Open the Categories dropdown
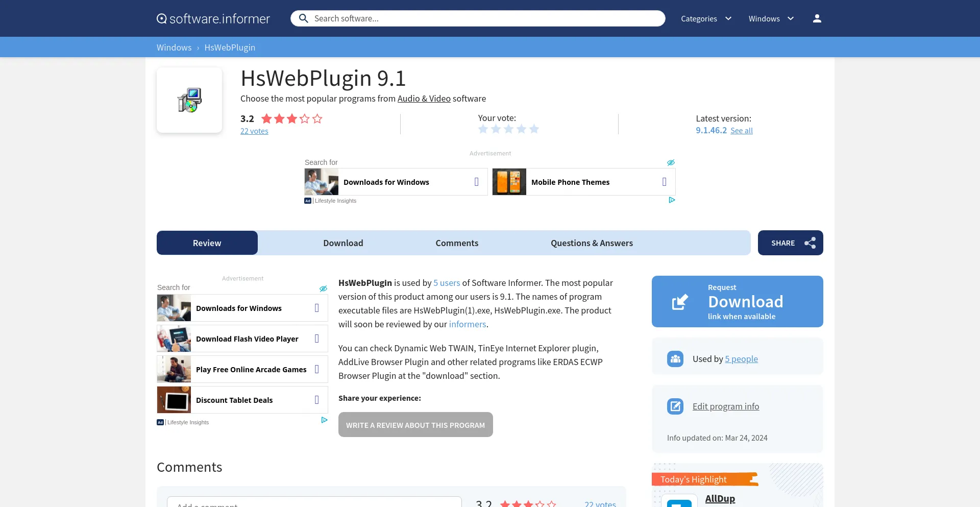Viewport: 980px width, 507px height. click(706, 18)
